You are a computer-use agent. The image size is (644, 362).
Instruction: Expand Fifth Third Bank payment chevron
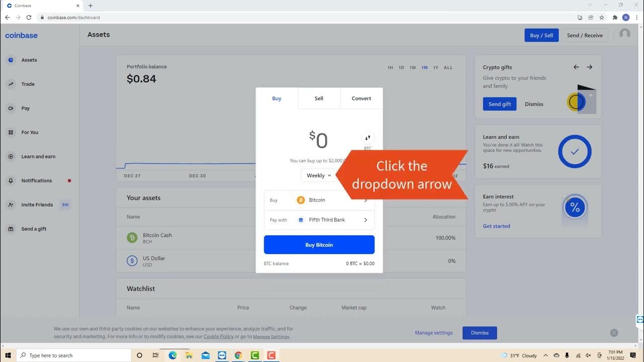(366, 220)
